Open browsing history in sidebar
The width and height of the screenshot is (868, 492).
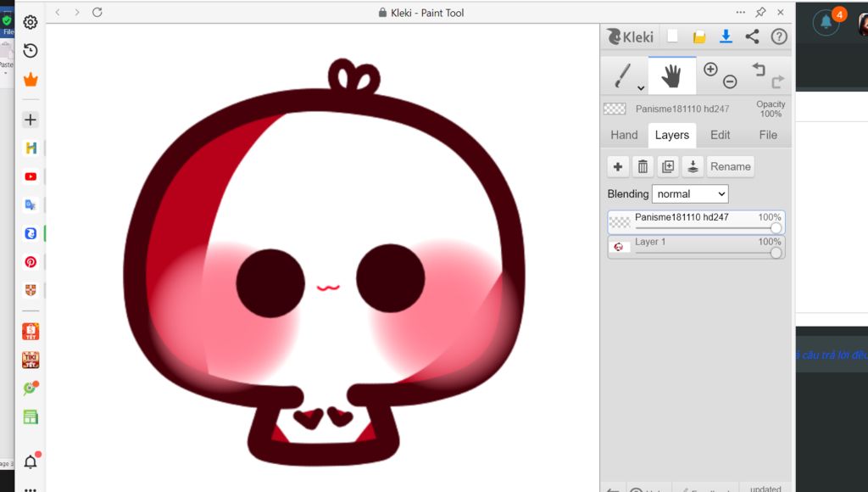point(31,51)
